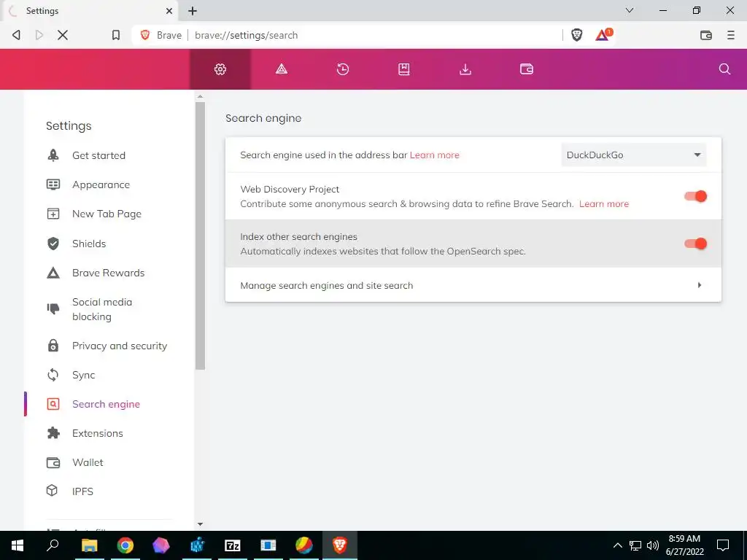Click the sidebar scroll down arrow
Screen dimensions: 747x560
point(200,524)
